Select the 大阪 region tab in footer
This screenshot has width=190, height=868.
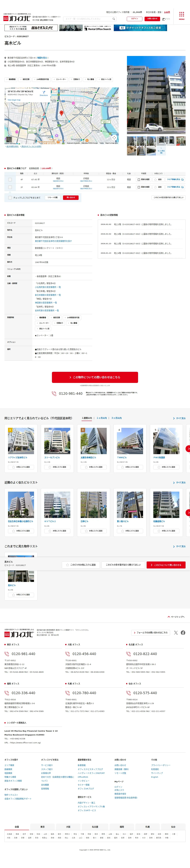[x=68, y=827]
